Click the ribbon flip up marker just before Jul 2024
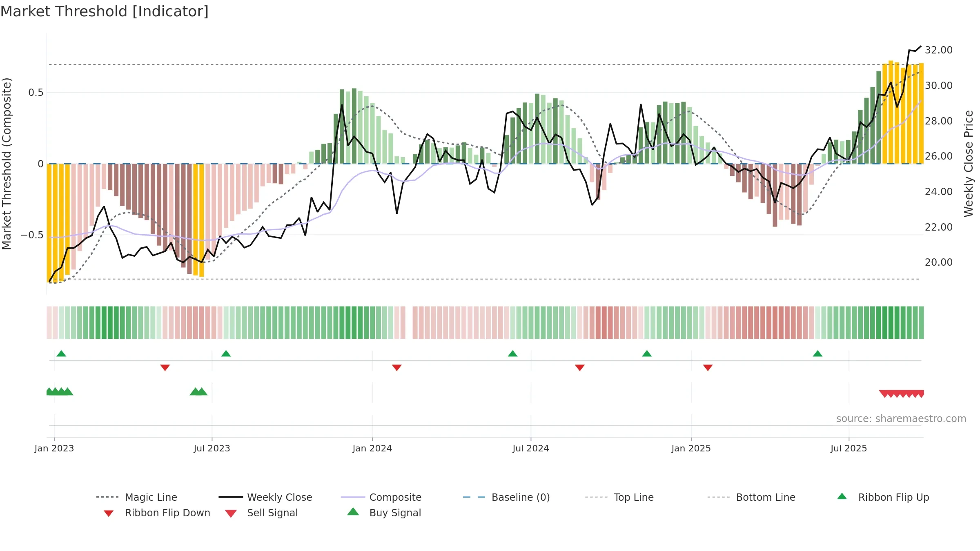 click(x=512, y=353)
